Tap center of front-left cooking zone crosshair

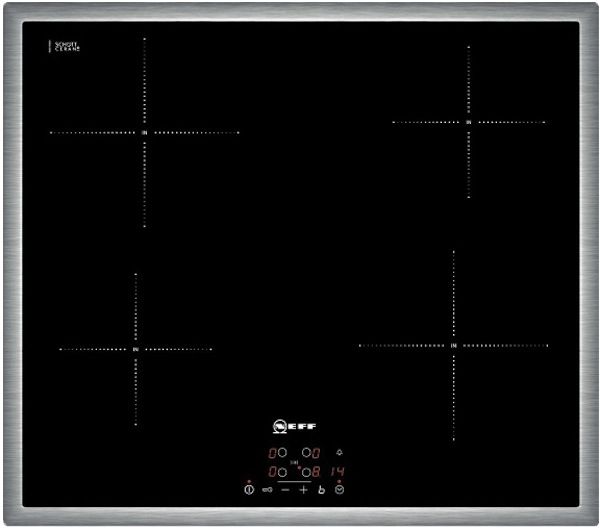coord(136,349)
